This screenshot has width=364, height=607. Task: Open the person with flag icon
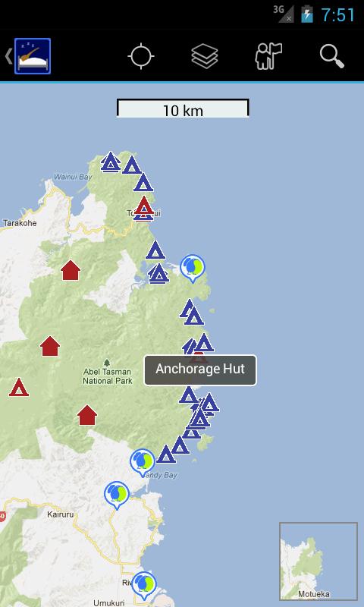click(268, 56)
